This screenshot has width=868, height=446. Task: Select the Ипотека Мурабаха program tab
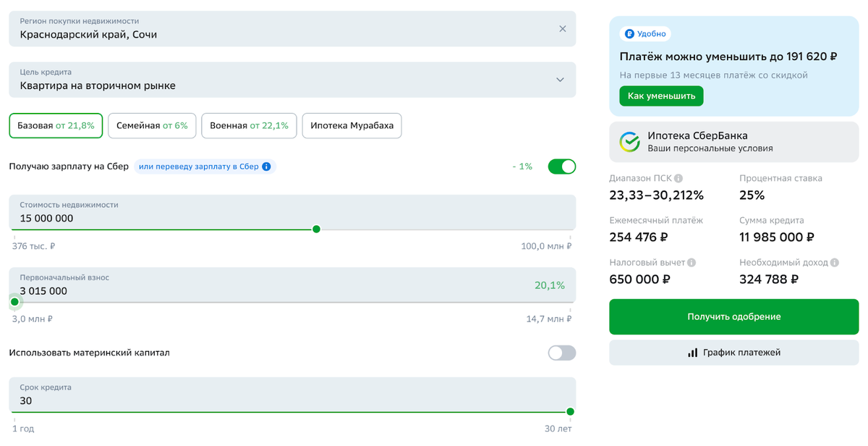tap(352, 125)
